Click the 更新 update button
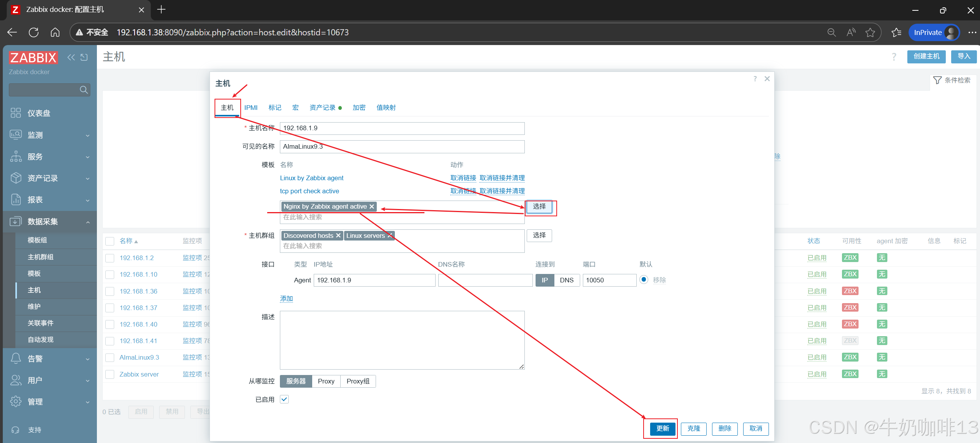The height and width of the screenshot is (443, 980). [662, 428]
